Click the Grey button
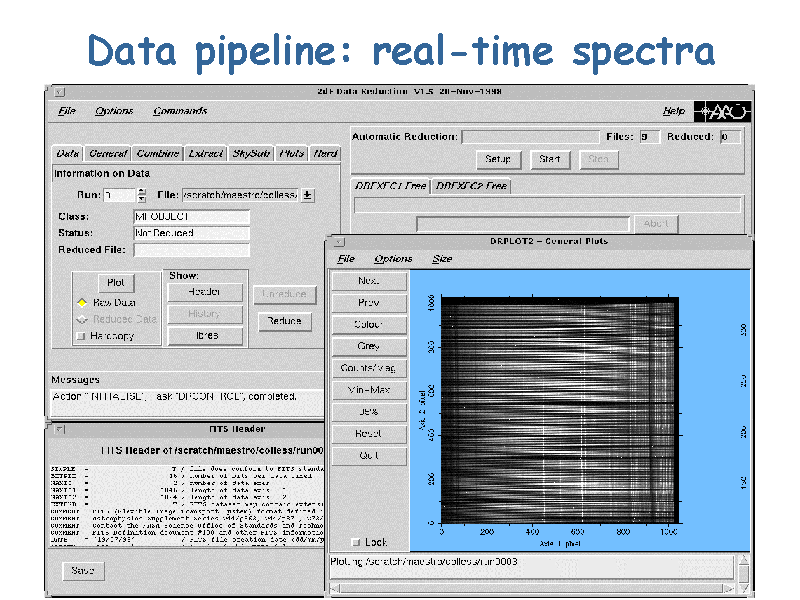Image resolution: width=800 pixels, height=600 pixels. click(x=369, y=346)
